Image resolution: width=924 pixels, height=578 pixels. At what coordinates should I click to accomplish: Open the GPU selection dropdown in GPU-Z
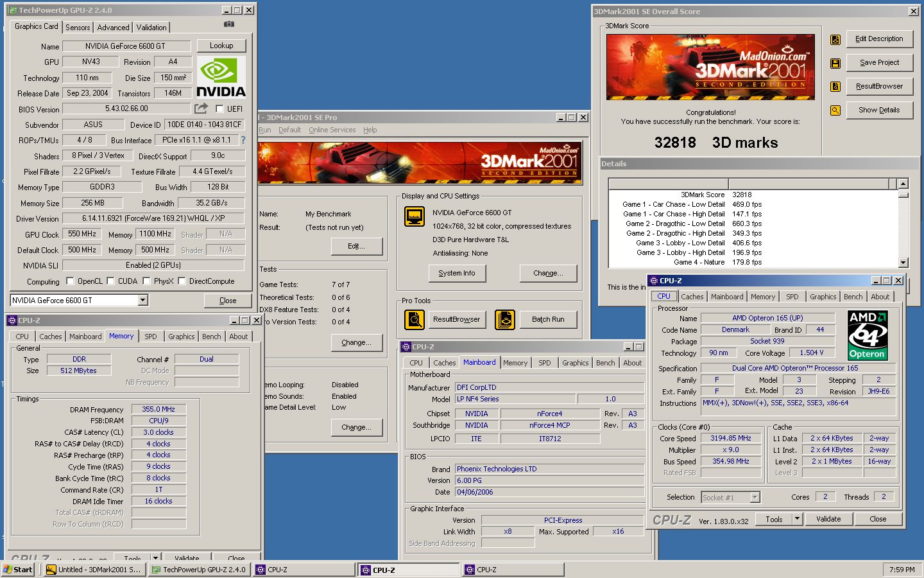[x=142, y=300]
